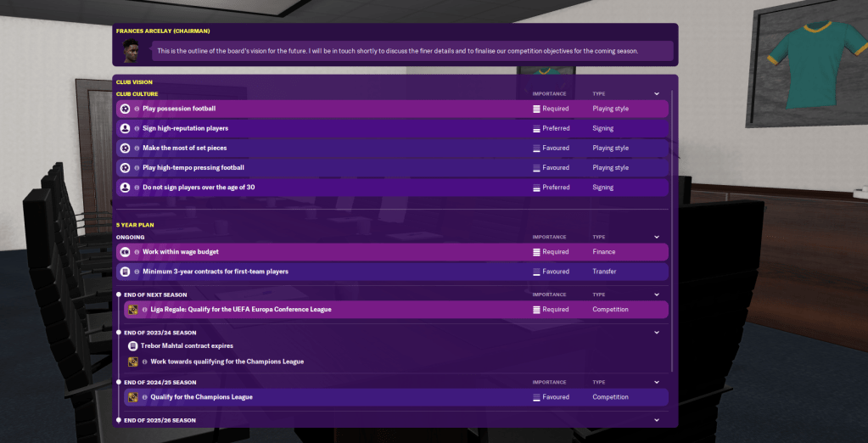Click the contract icon beside Trebor Mahtal contract expires
The image size is (868, 443).
click(x=133, y=346)
